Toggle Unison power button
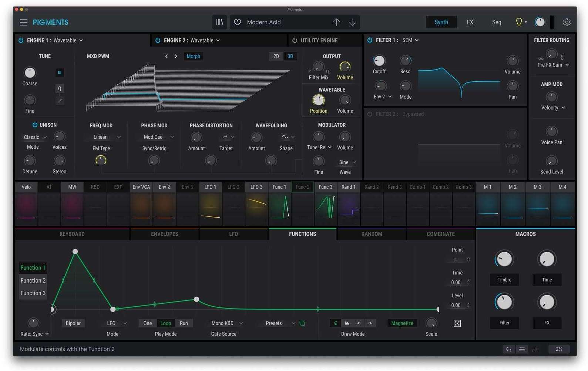Screen dimensions: 588x371 click(35, 125)
